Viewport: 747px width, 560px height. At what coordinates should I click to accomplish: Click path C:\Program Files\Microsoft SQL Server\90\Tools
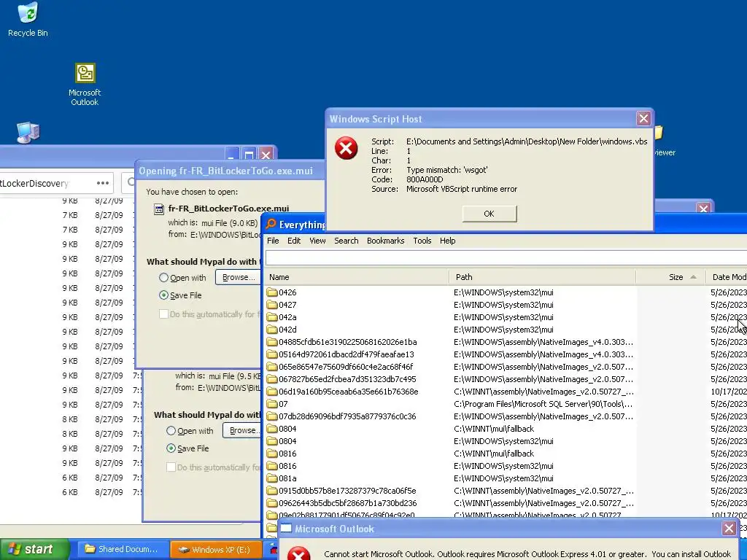pyautogui.click(x=543, y=404)
